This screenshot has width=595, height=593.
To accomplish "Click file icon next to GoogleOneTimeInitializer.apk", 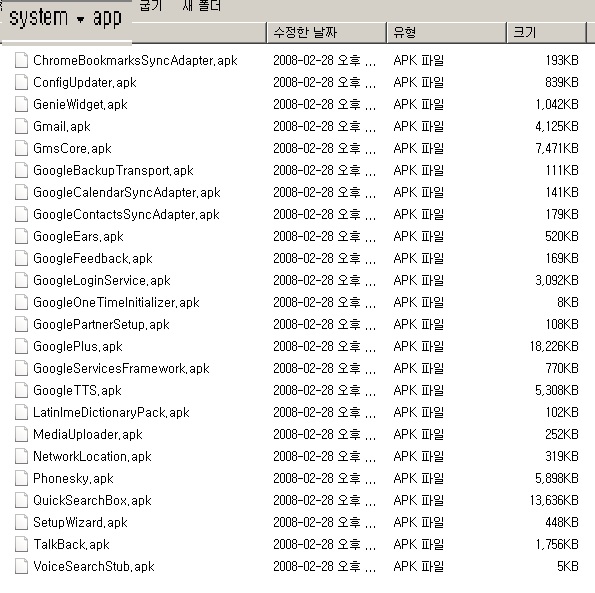I will coord(21,302).
